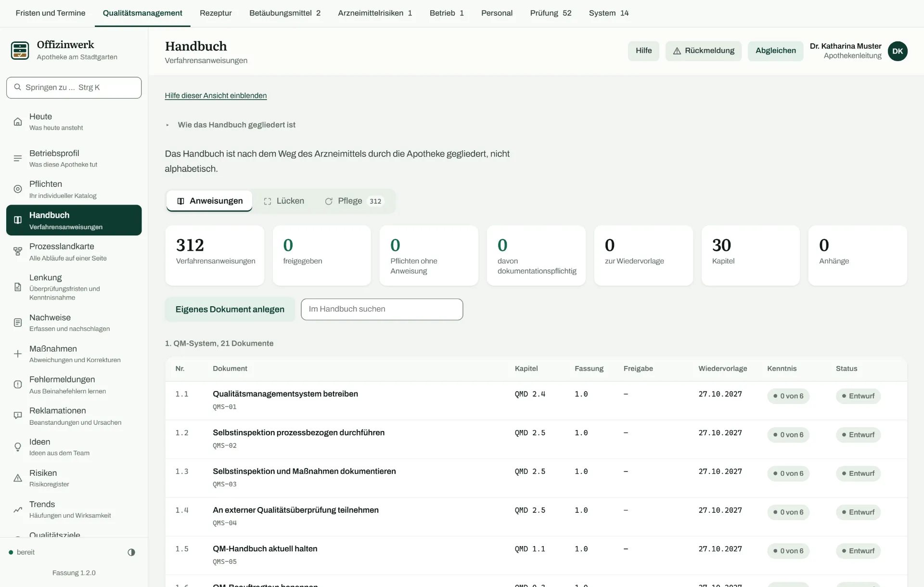The height and width of the screenshot is (587, 924).
Task: Click Entwurf status in row 1.4
Action: [858, 512]
